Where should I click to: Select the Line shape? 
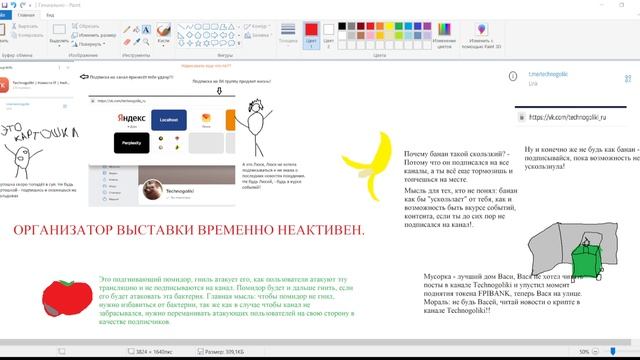181,27
